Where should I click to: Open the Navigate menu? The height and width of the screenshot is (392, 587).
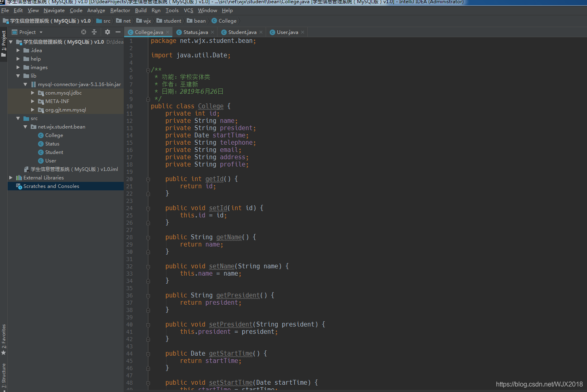click(x=54, y=11)
